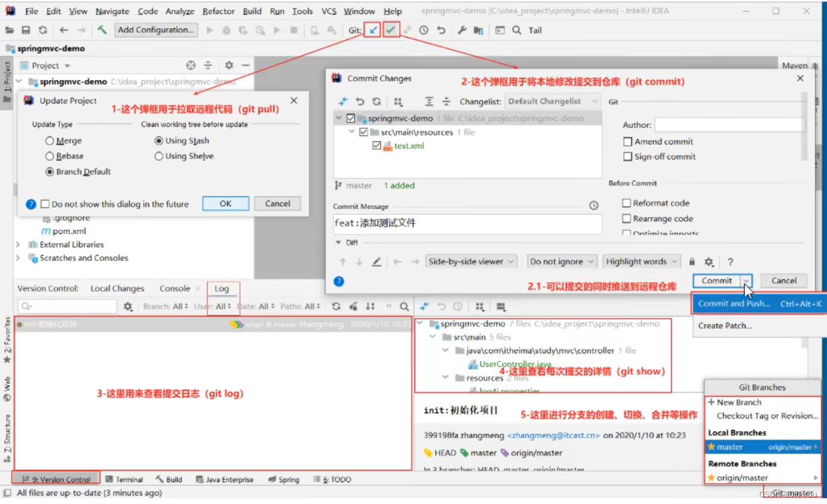Screen dimensions: 827x504
Task: Toggle Reformat code checkbox
Action: (627, 203)
